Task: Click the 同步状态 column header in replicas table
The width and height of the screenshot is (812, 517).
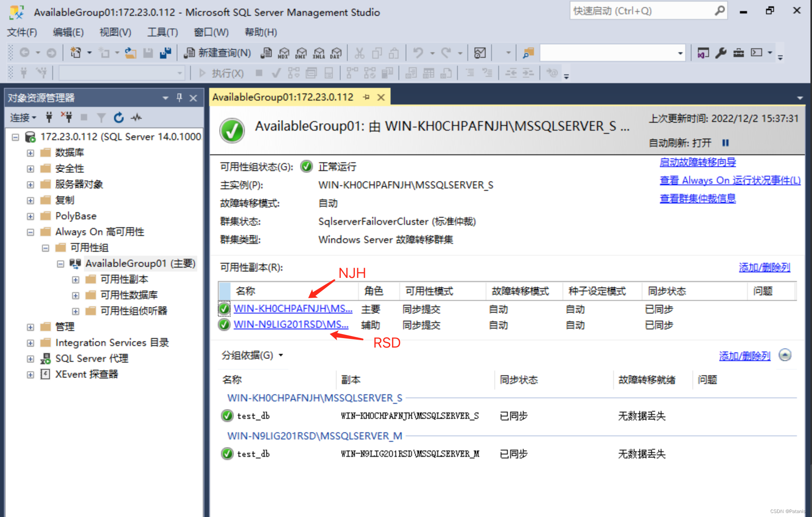Action: 667,291
